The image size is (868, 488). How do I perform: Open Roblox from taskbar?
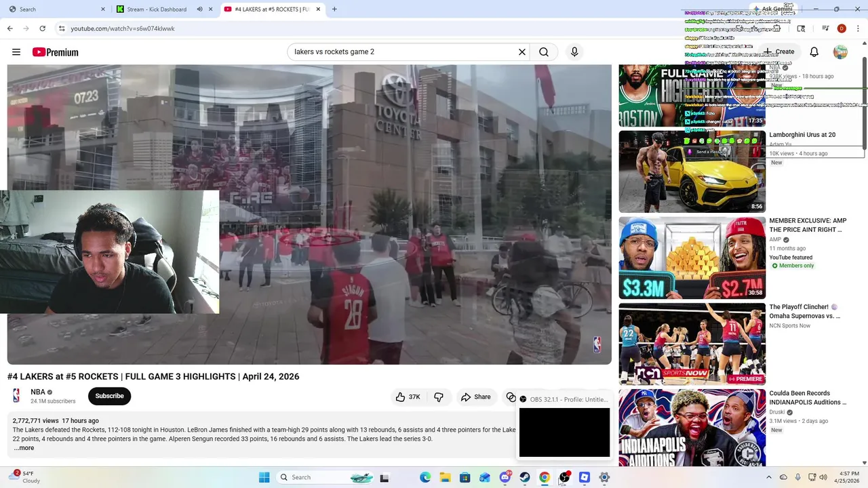coord(585,477)
